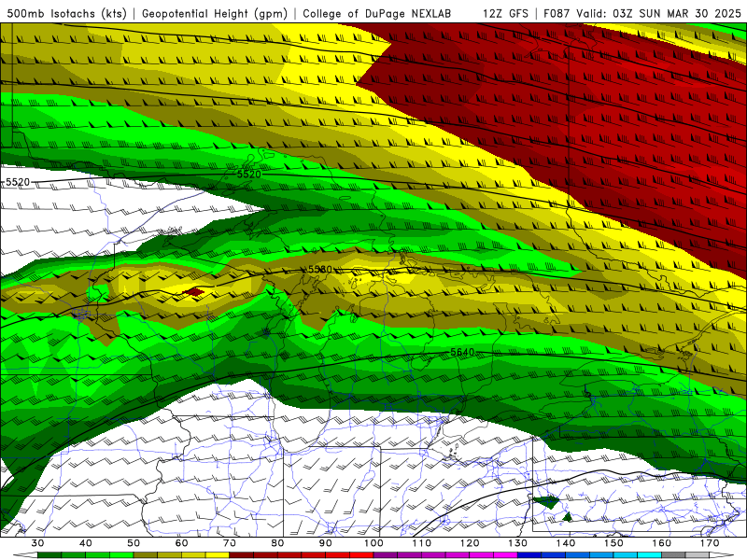The height and width of the screenshot is (560, 747).
Task: Click the bright green 45-50 kt legend swatch
Action: 121,554
